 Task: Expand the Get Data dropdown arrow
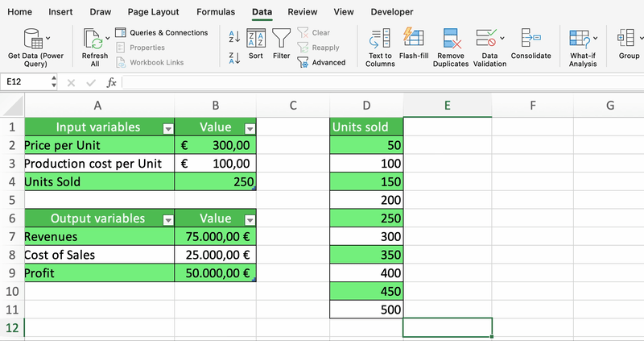[x=48, y=38]
